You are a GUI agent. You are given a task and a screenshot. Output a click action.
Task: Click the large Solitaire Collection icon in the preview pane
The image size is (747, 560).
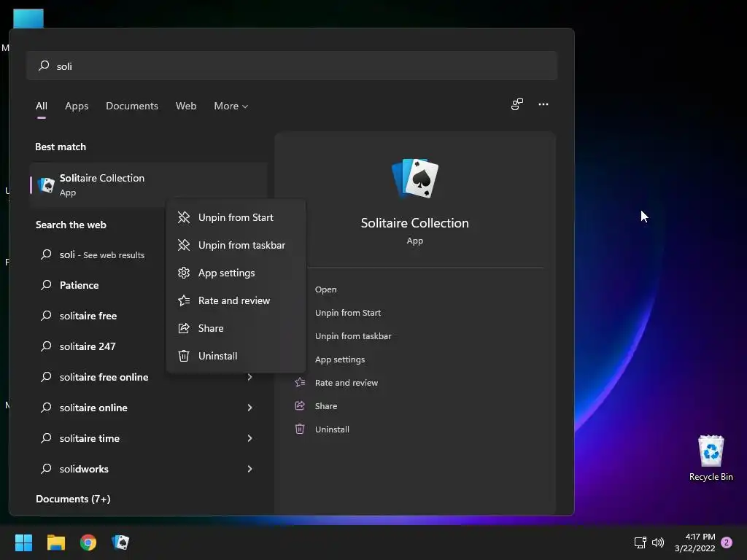pos(415,178)
